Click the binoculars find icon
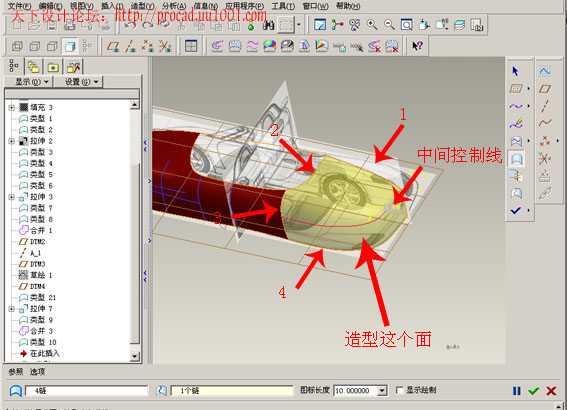567x410 pixels. coord(268,25)
